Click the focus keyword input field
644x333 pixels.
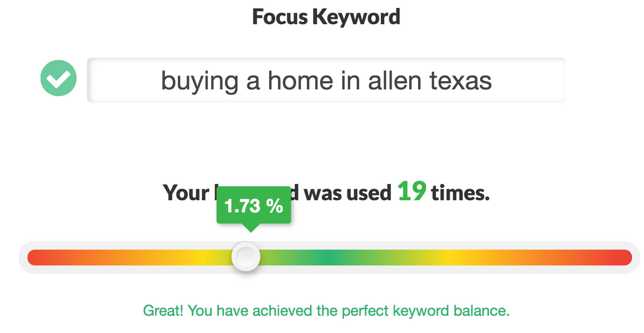326,80
